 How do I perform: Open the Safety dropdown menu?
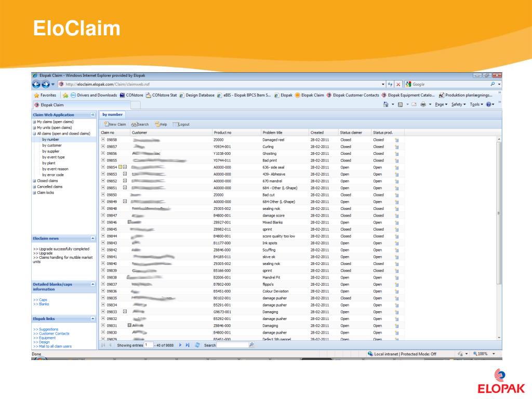click(458, 104)
